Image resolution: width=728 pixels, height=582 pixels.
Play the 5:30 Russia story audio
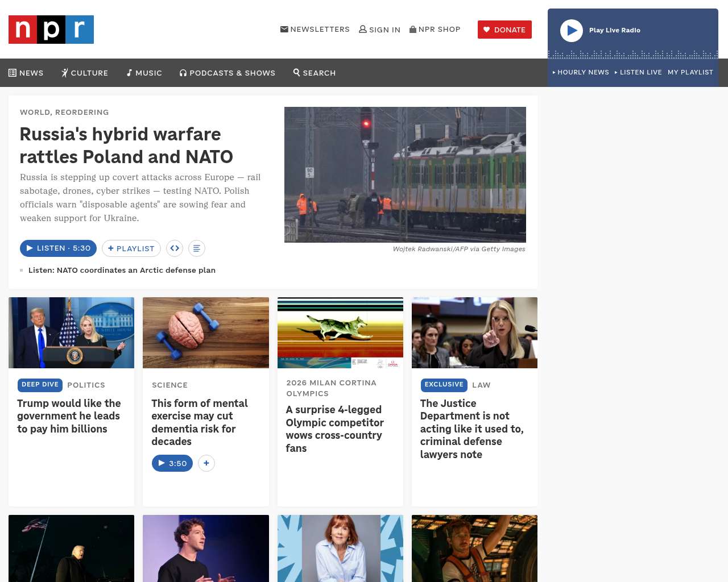pos(58,248)
